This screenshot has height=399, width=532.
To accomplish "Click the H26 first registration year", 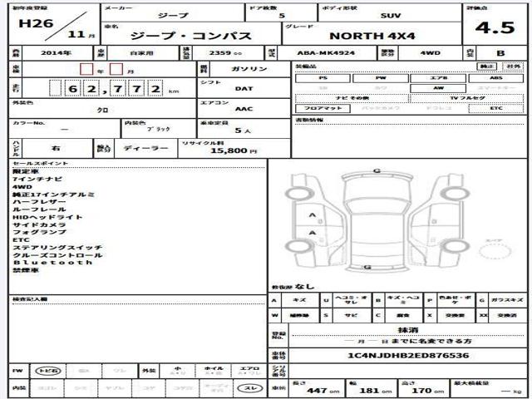I will (36, 23).
